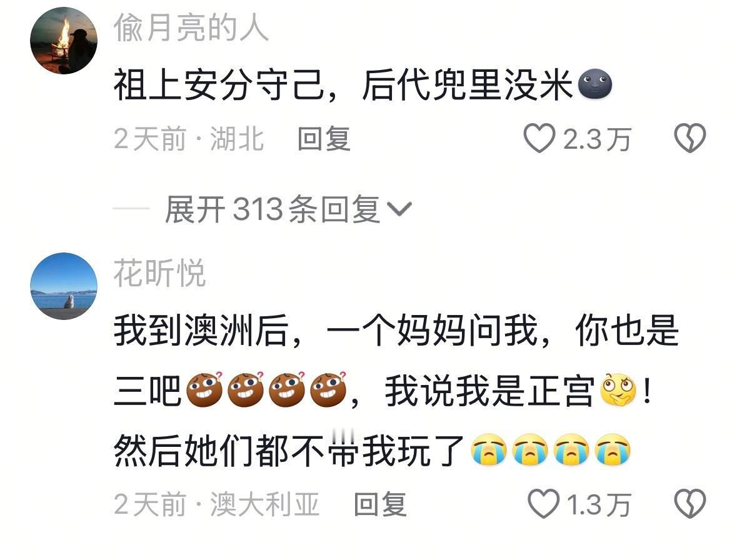
Task: Dislike 花昕悦's comment with broken heart icon
Action: pyautogui.click(x=689, y=504)
